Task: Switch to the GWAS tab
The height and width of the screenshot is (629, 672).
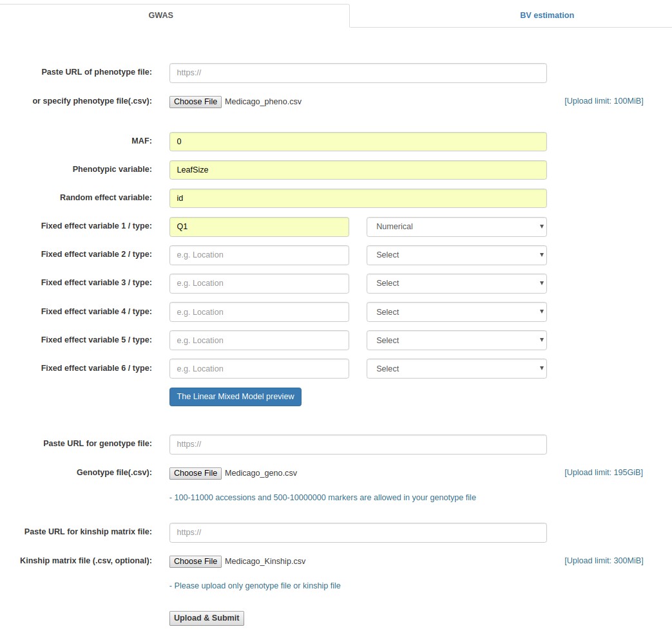Action: click(160, 15)
